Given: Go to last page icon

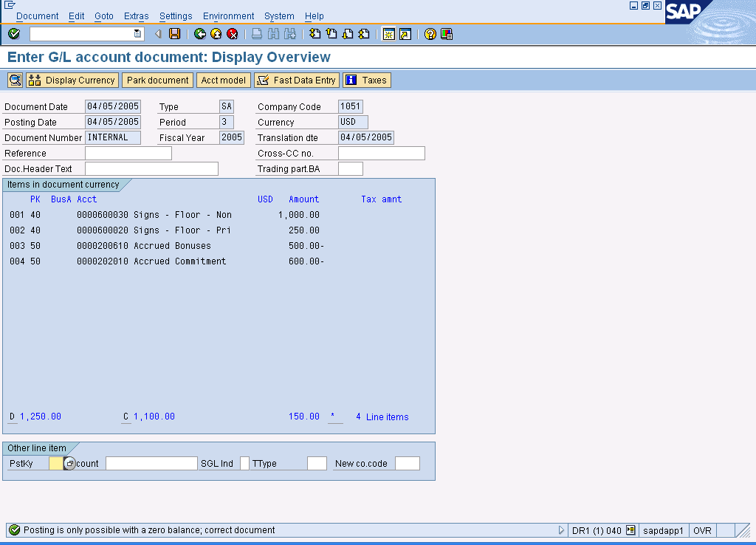Looking at the screenshot, I should [364, 34].
